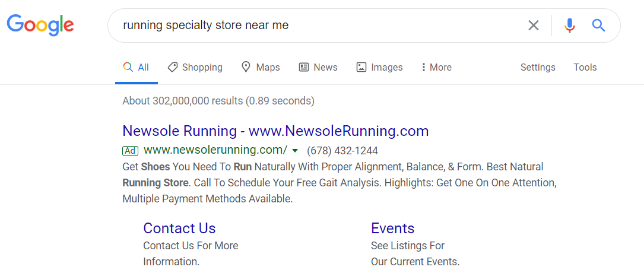Expand the arrow next to the ad URL
644x273 pixels.
click(x=295, y=151)
